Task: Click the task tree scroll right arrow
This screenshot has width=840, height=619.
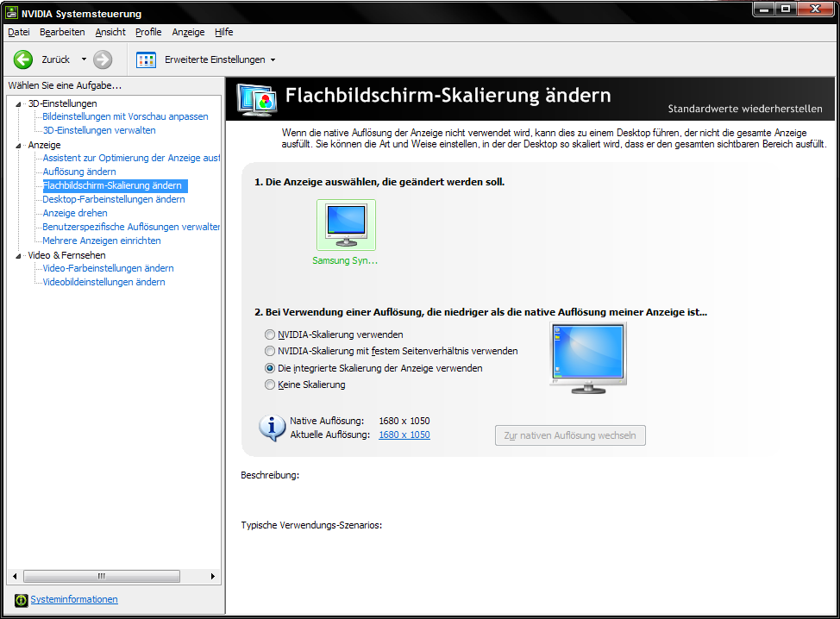Action: (213, 576)
